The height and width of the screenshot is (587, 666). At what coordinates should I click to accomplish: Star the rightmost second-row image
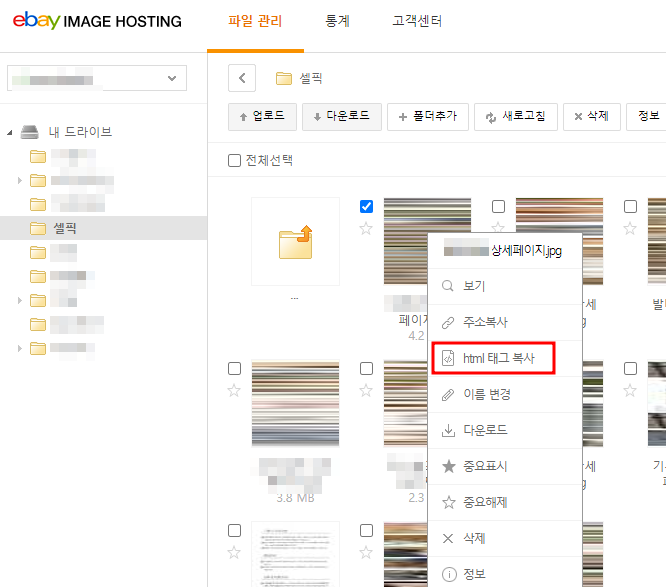pyautogui.click(x=630, y=390)
